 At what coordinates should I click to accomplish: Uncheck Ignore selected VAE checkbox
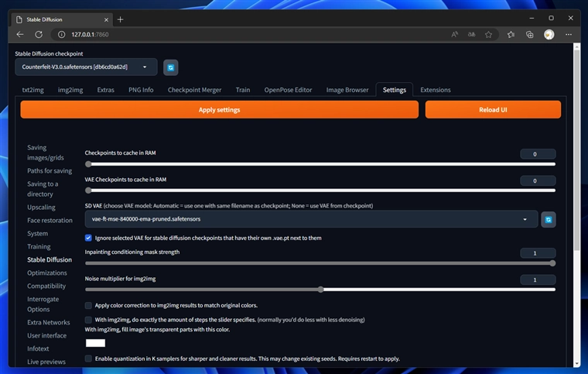click(88, 238)
